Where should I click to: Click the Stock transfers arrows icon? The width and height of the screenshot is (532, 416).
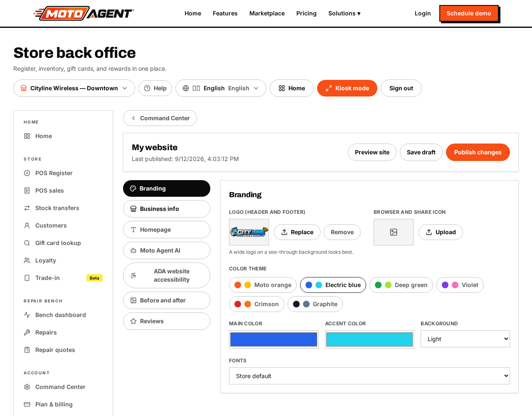click(27, 208)
